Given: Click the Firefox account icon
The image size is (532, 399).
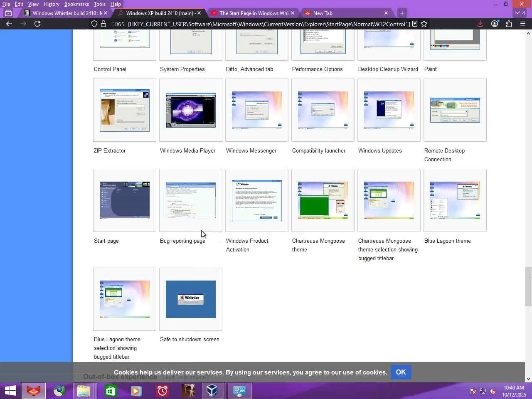Looking at the screenshot, I should 495,24.
